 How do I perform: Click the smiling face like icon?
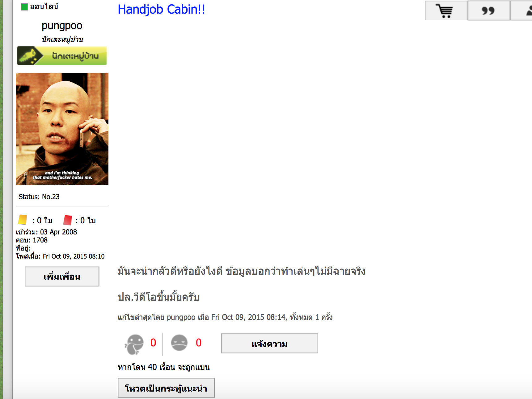click(134, 344)
